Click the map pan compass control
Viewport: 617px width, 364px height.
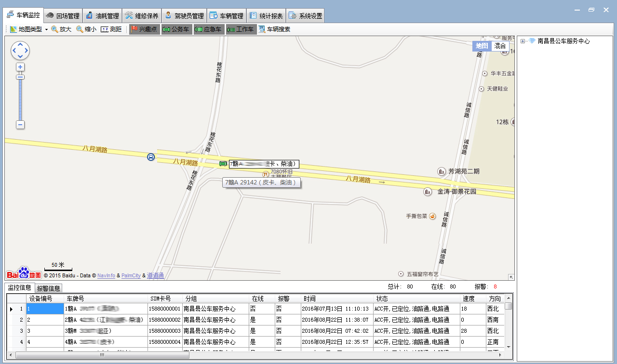coord(20,51)
